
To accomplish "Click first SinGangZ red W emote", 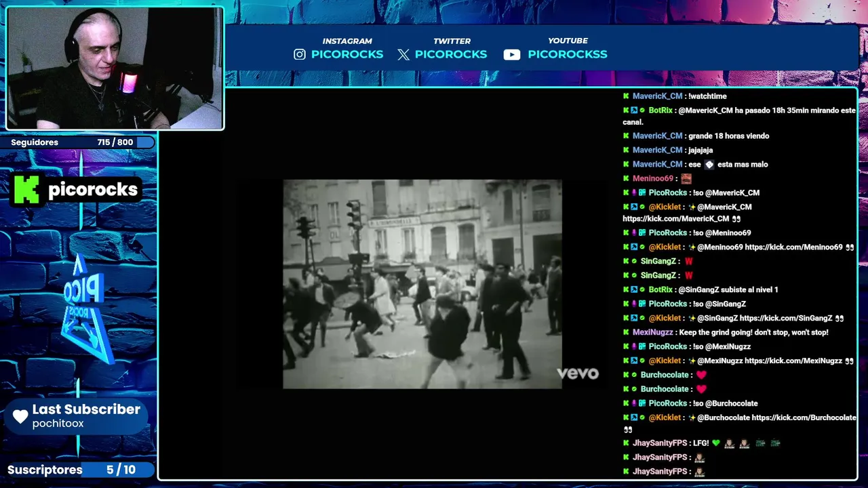I will point(689,262).
